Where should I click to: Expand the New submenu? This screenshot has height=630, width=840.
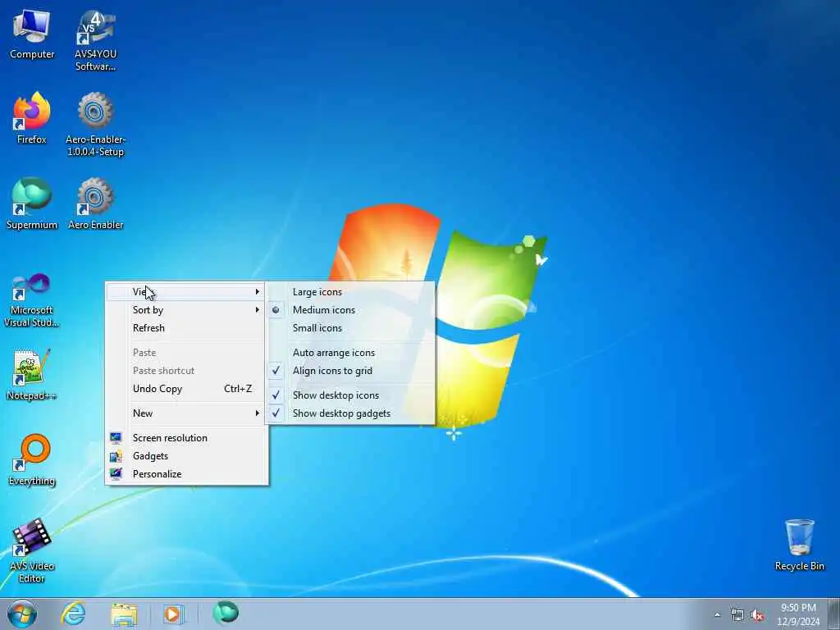coord(186,413)
